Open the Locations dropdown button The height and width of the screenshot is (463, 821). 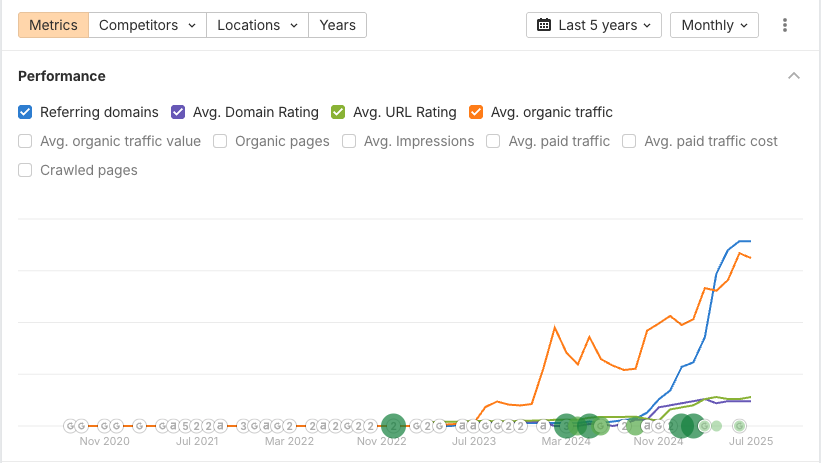pyautogui.click(x=257, y=25)
